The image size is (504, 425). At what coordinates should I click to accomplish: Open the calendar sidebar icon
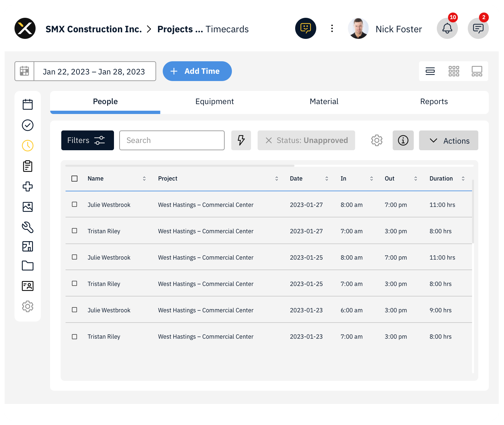(28, 104)
